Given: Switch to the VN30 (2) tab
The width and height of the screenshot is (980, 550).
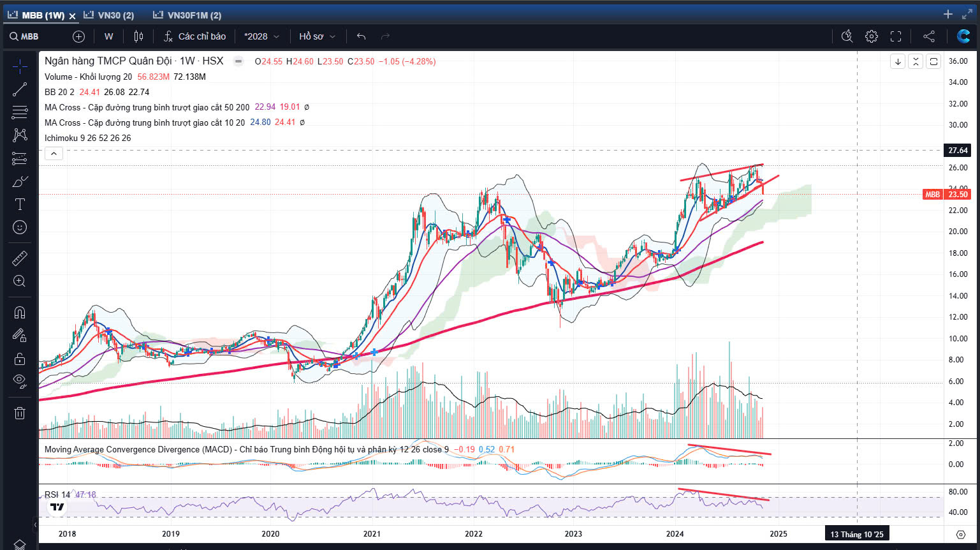Looking at the screenshot, I should click(x=109, y=15).
